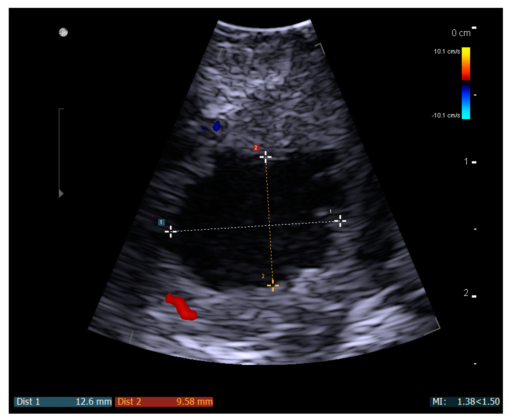Click the Dist 2 9.58 mm result
This screenshot has width=511, height=420.
[x=164, y=402]
